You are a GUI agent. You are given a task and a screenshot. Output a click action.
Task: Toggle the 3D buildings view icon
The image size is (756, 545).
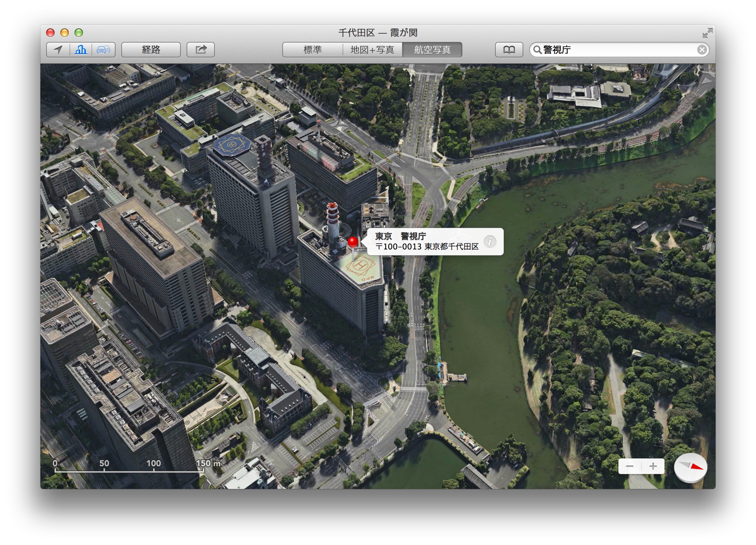click(81, 50)
